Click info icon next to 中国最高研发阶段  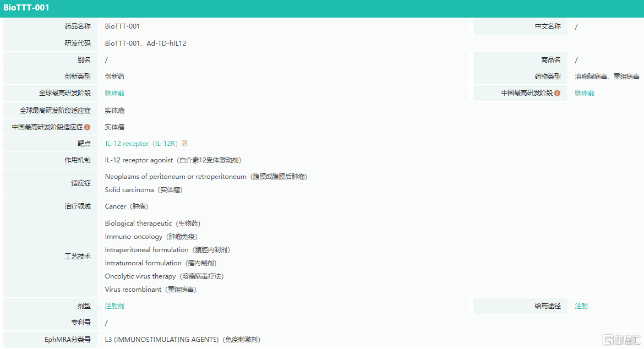557,93
